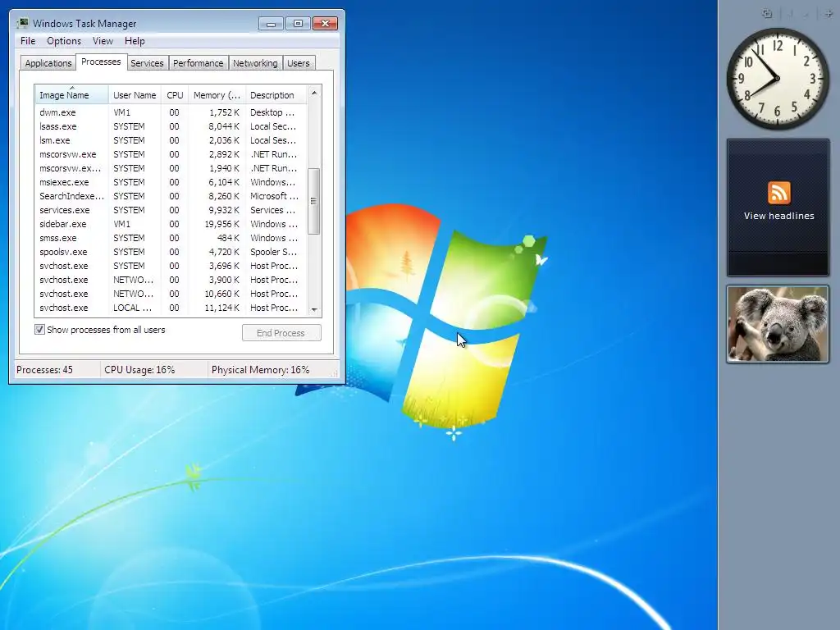The image size is (840, 630).
Task: Open the Help menu
Action: 135,41
